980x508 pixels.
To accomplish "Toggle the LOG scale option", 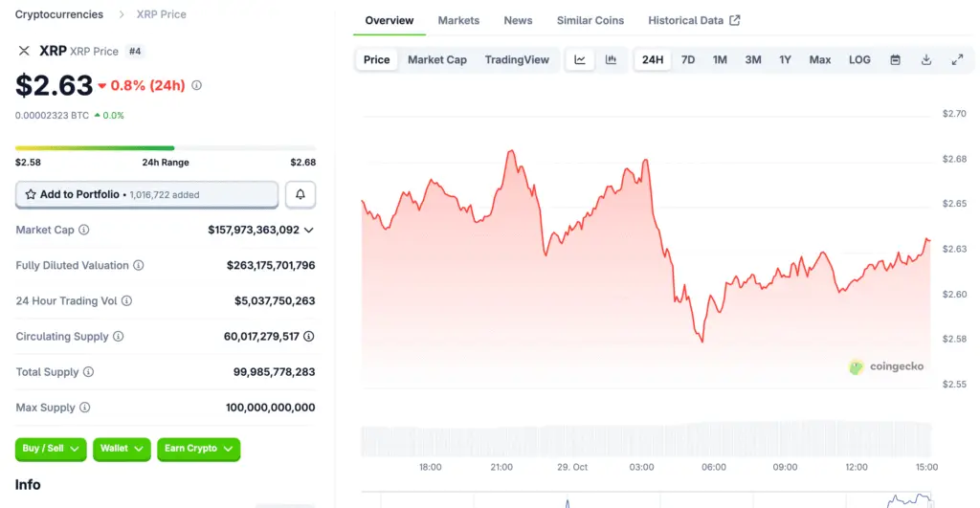I will 859,59.
